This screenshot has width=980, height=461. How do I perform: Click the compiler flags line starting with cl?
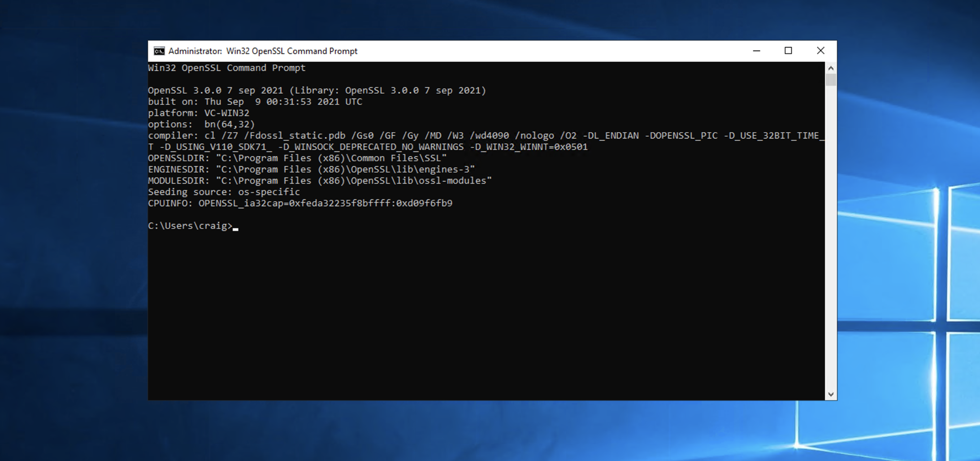pos(485,135)
